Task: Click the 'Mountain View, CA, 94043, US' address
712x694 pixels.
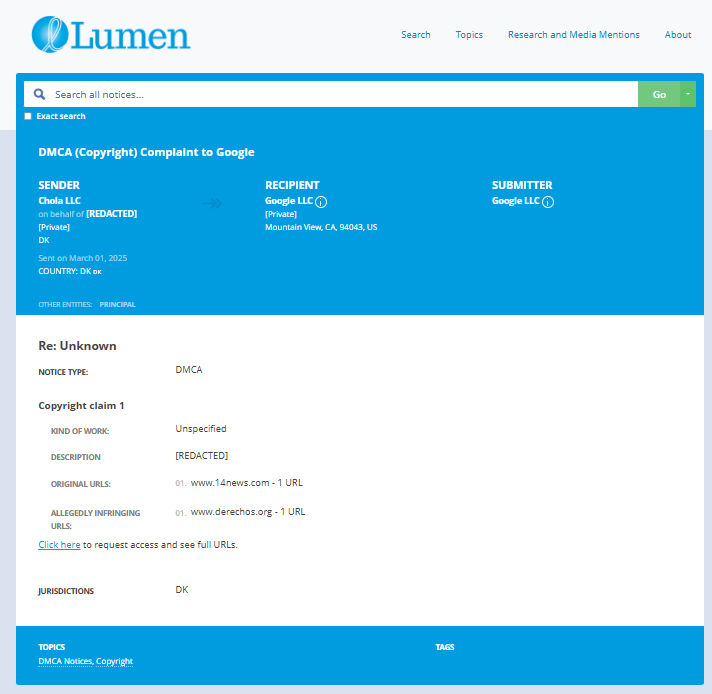Action: pyautogui.click(x=321, y=227)
